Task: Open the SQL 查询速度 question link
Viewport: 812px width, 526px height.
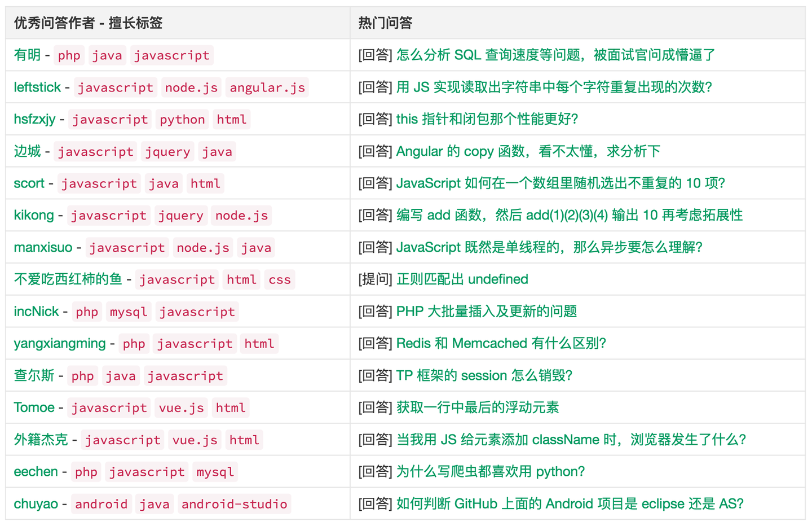Action: tap(555, 55)
